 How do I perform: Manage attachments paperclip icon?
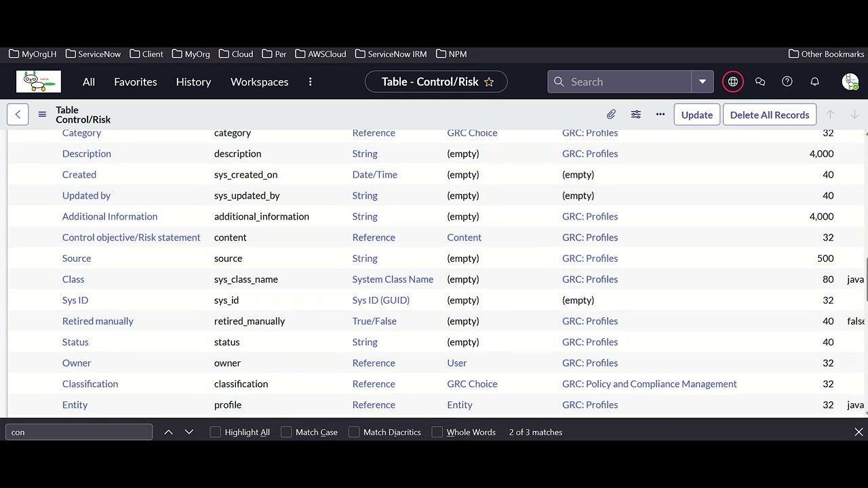pyautogui.click(x=611, y=115)
